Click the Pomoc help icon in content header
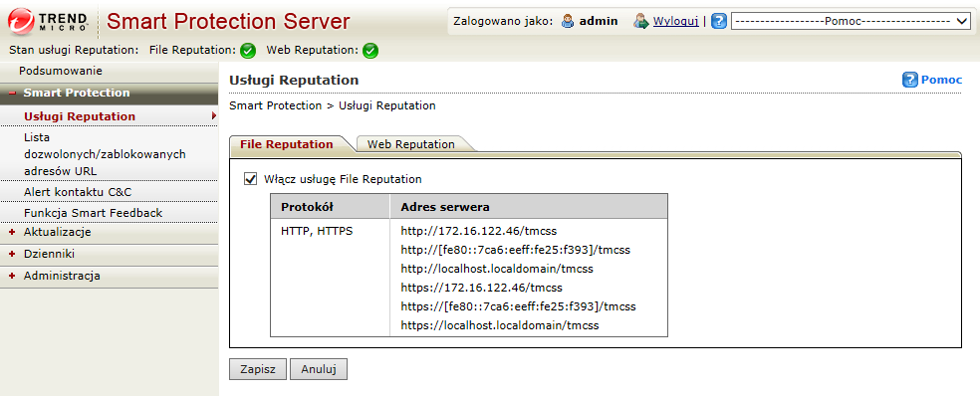980x396 pixels. [910, 80]
